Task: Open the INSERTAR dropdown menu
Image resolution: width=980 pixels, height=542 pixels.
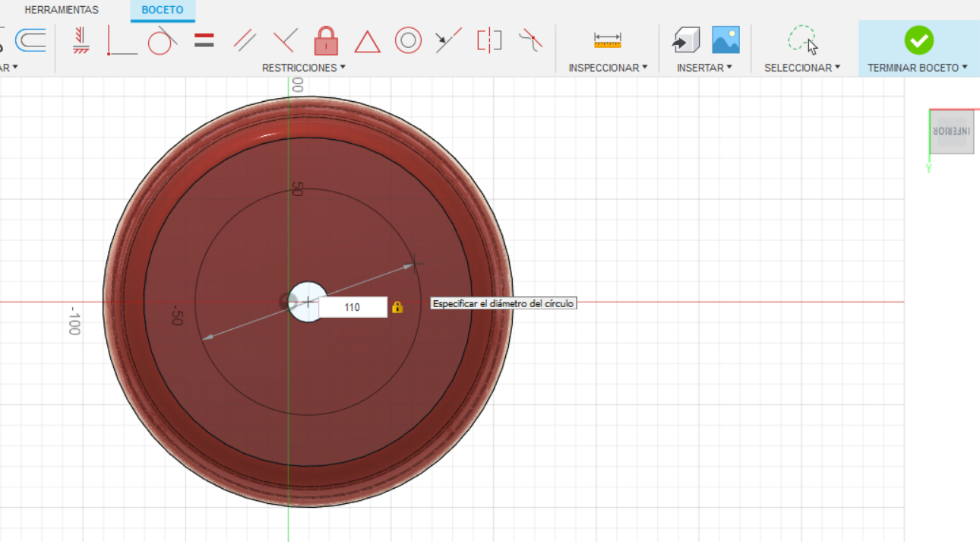Action: point(704,68)
